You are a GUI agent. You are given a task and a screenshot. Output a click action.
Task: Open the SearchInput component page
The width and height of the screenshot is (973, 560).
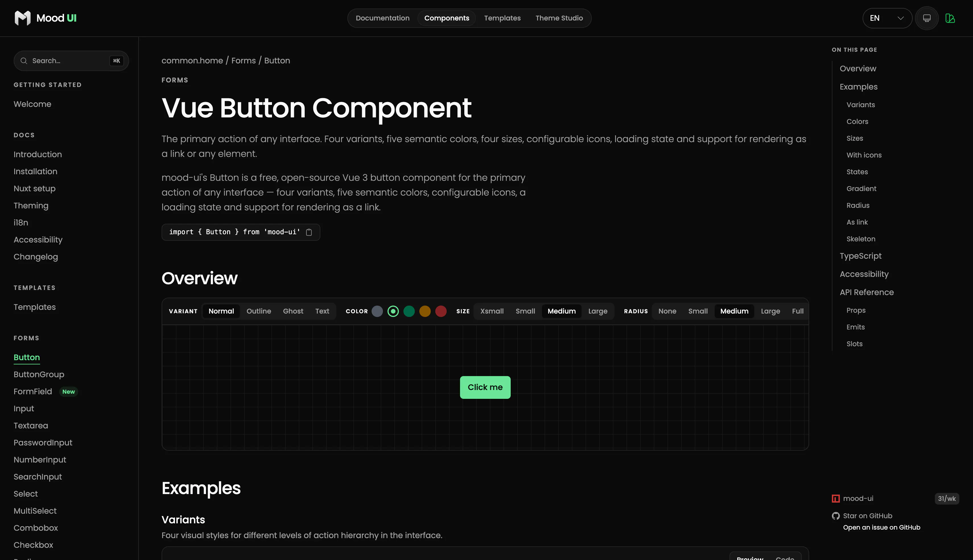coord(38,477)
